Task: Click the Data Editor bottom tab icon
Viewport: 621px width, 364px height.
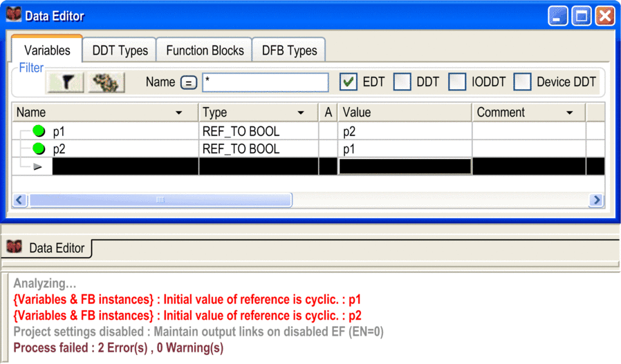Action: (14, 247)
